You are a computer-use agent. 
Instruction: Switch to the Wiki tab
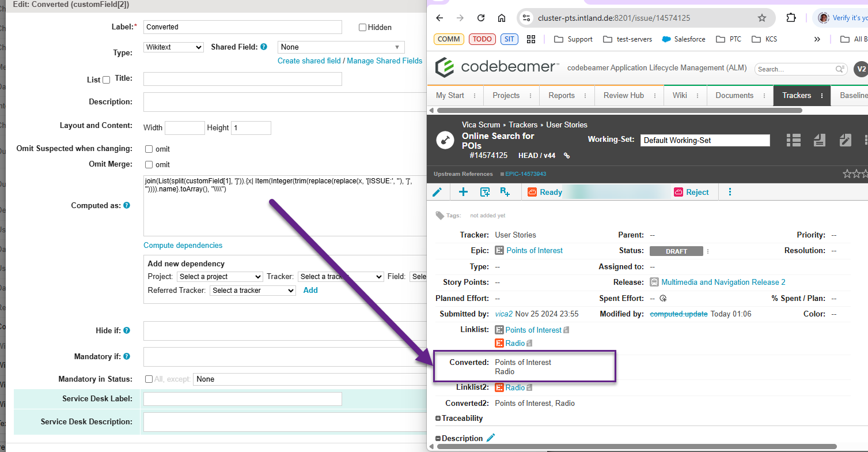[679, 95]
